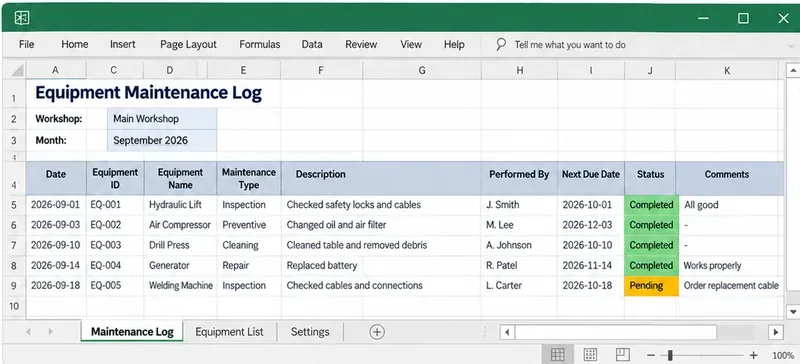Select the 'Replaced battery' description cell
Image resolution: width=800 pixels, height=364 pixels.
[381, 265]
